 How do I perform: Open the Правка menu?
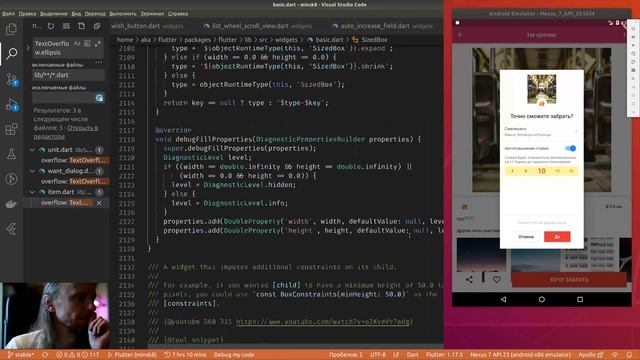pyautogui.click(x=27, y=13)
